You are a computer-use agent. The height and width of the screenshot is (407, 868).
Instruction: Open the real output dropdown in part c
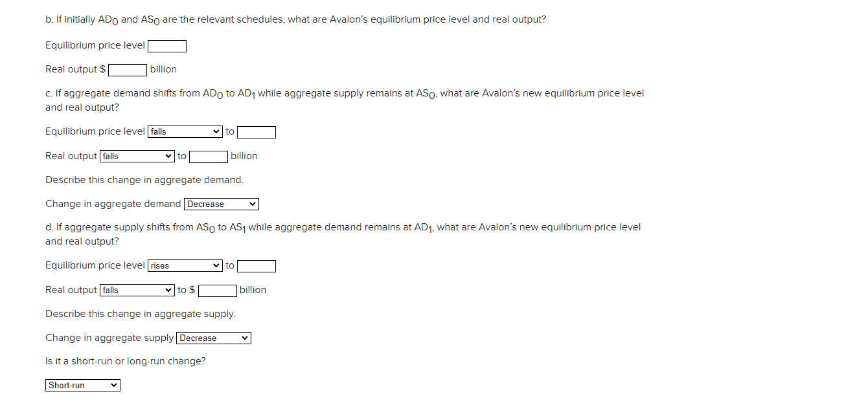136,156
